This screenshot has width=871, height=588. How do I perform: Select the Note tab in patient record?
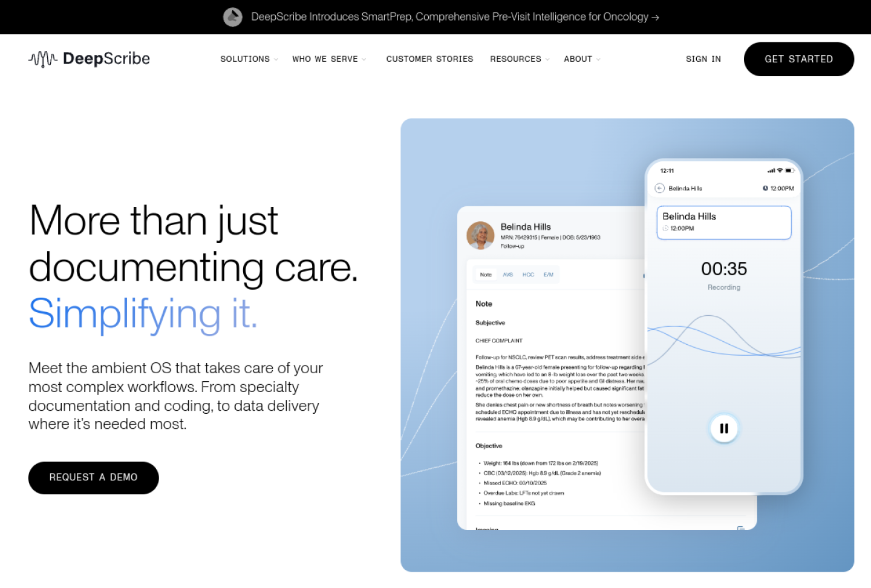(486, 275)
